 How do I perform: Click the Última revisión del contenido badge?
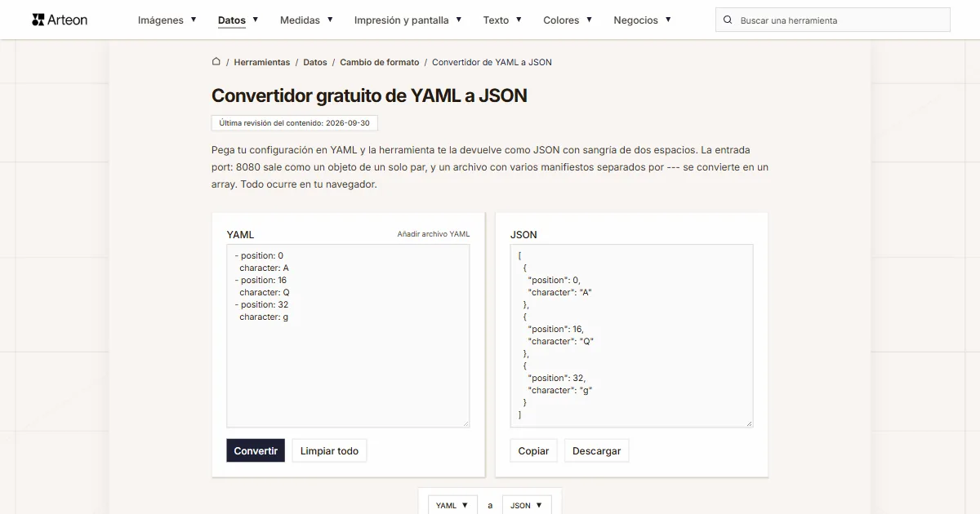[294, 123]
